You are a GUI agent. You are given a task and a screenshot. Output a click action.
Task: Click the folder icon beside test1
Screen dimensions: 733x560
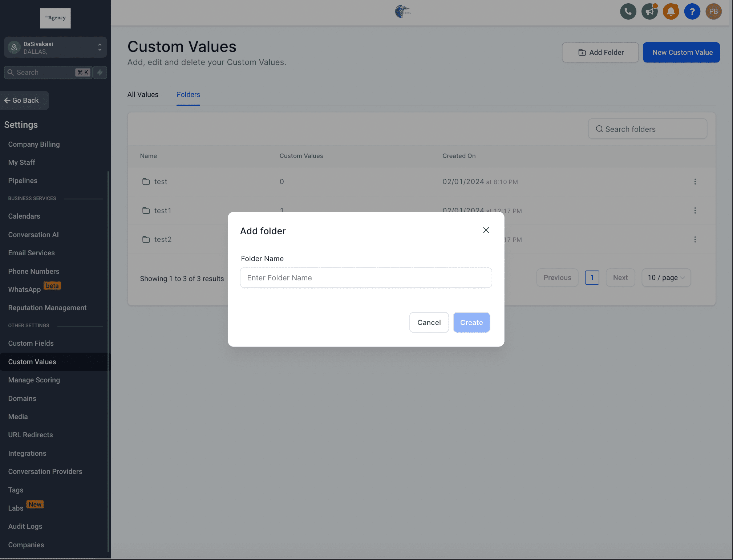click(146, 211)
